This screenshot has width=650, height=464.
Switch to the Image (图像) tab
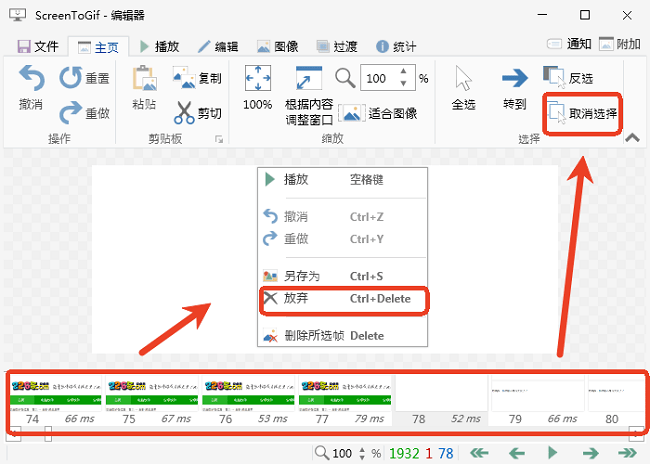pyautogui.click(x=278, y=46)
